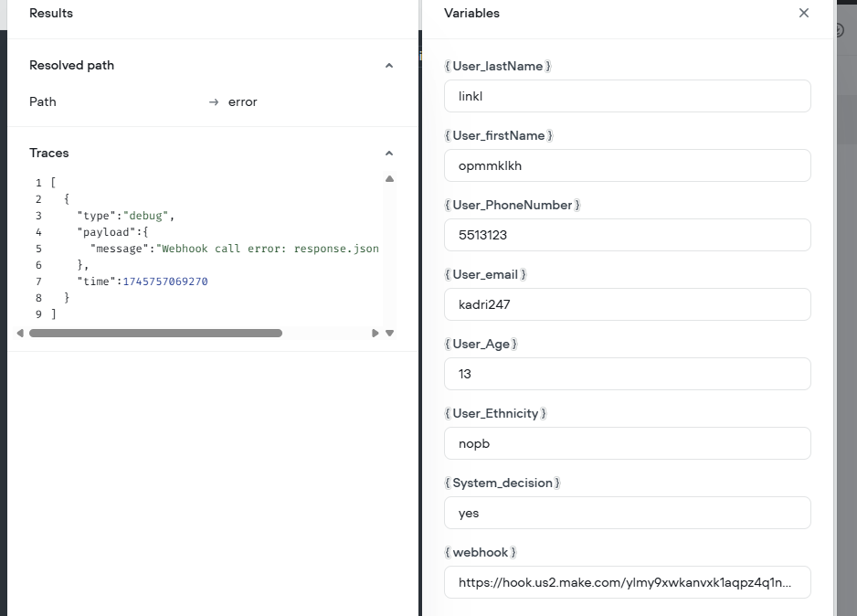Click the {User_Age} variable label

481,345
